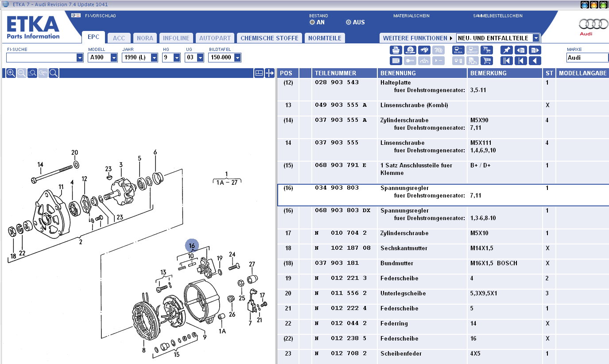Expand the JAHR dropdown showing 1990 (L)
The height and width of the screenshot is (364, 609).
[154, 58]
